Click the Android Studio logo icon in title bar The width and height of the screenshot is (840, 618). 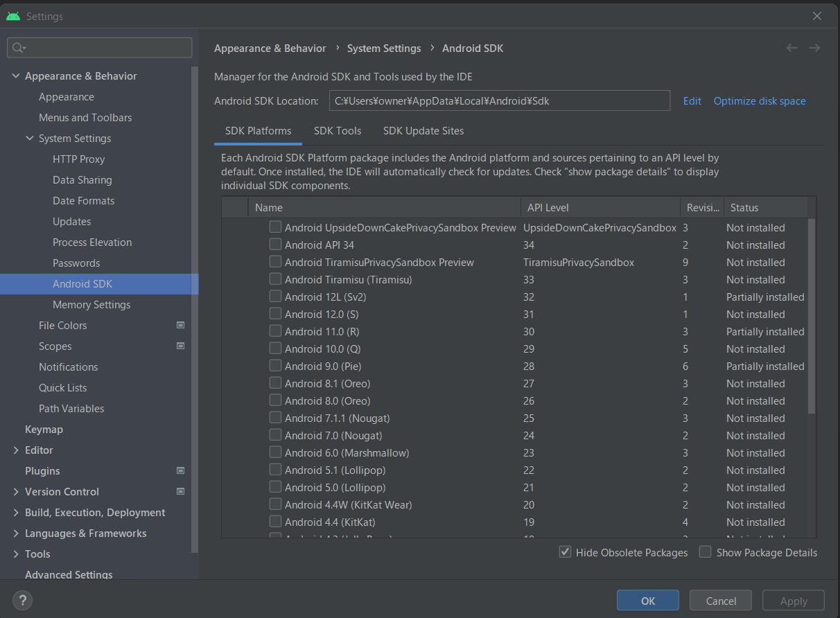[x=13, y=16]
